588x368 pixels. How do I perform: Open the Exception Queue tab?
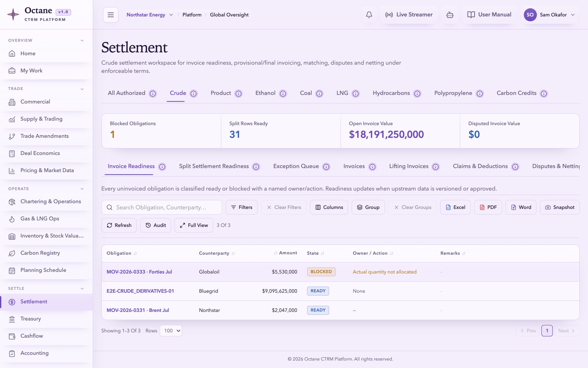[x=296, y=166]
